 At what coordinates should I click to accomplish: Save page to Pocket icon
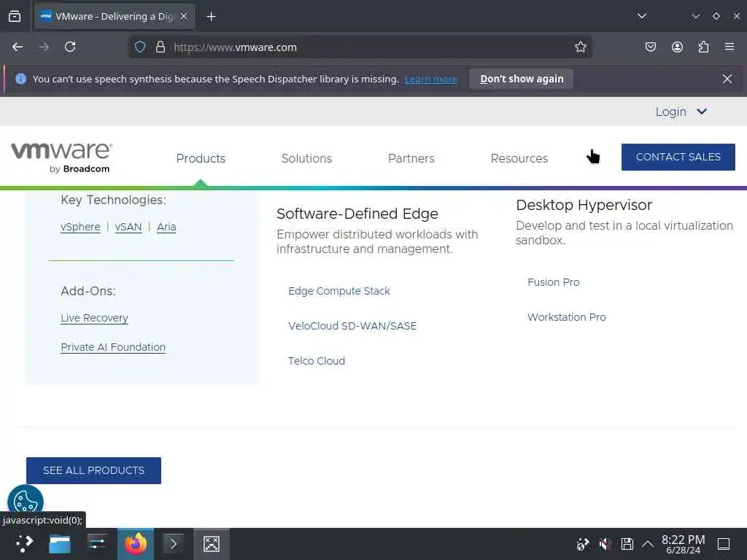pyautogui.click(x=651, y=47)
